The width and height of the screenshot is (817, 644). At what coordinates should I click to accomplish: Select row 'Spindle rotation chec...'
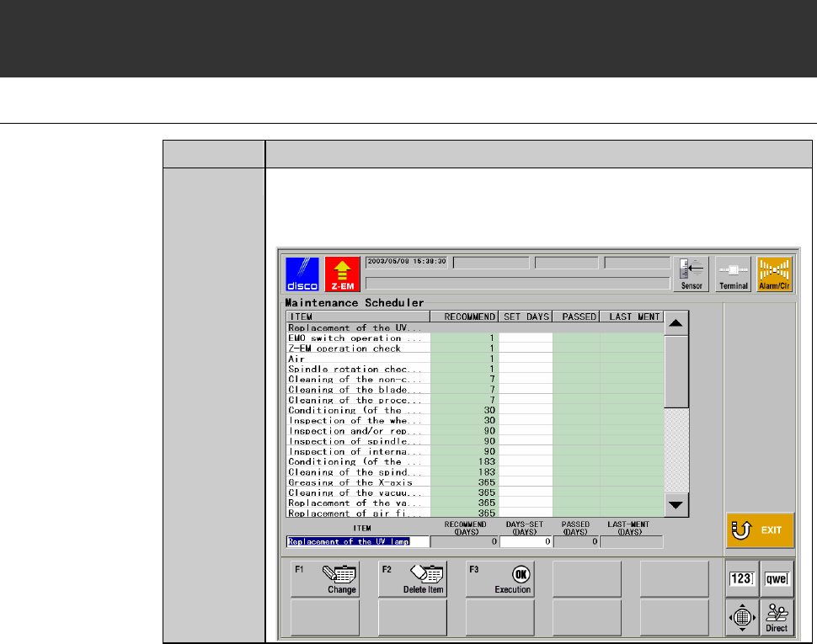click(x=475, y=369)
